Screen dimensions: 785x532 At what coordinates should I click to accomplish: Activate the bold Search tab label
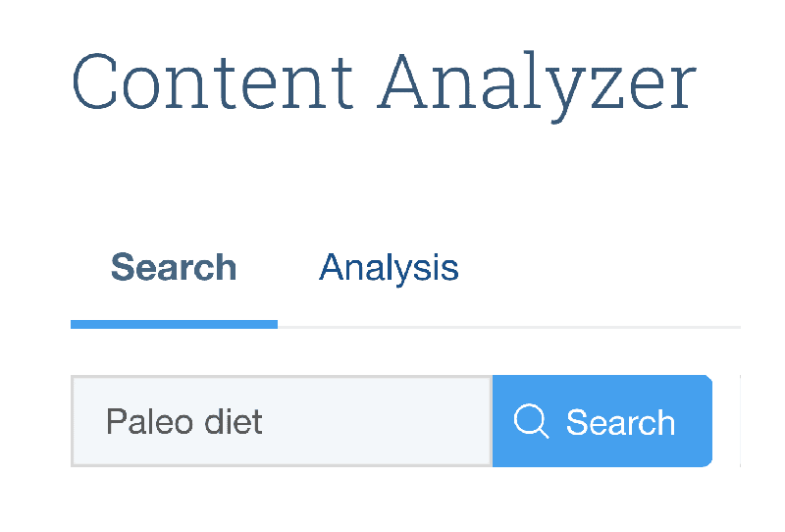174,267
